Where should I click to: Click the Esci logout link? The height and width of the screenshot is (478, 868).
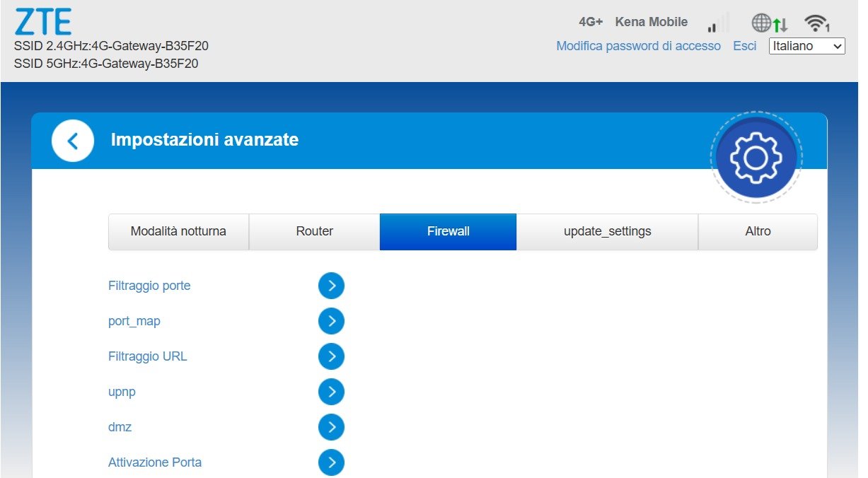(744, 46)
